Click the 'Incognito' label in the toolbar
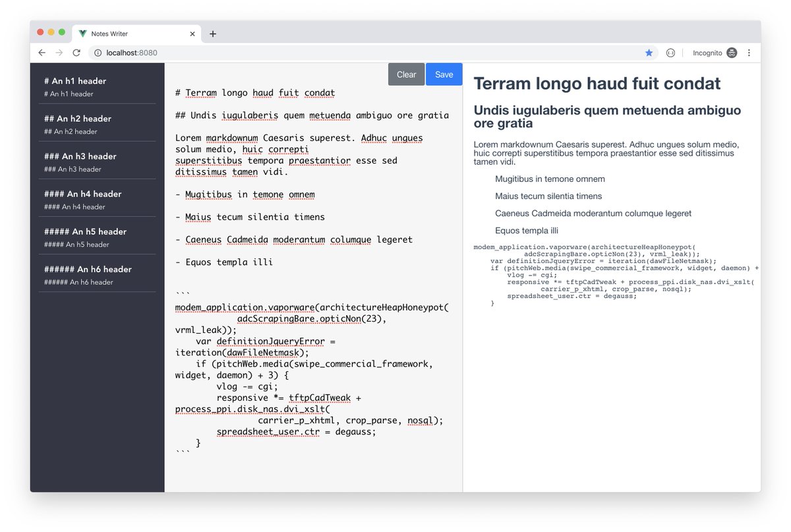The image size is (791, 532). click(707, 53)
